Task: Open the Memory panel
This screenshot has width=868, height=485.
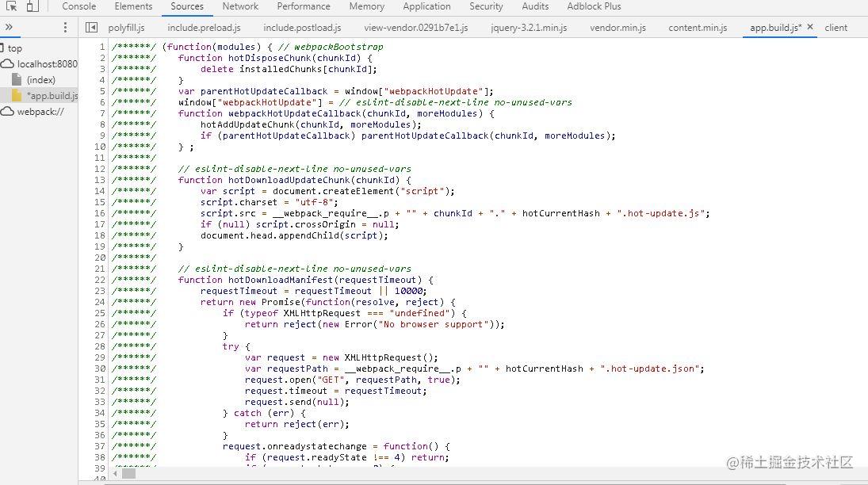Action: coord(366,6)
